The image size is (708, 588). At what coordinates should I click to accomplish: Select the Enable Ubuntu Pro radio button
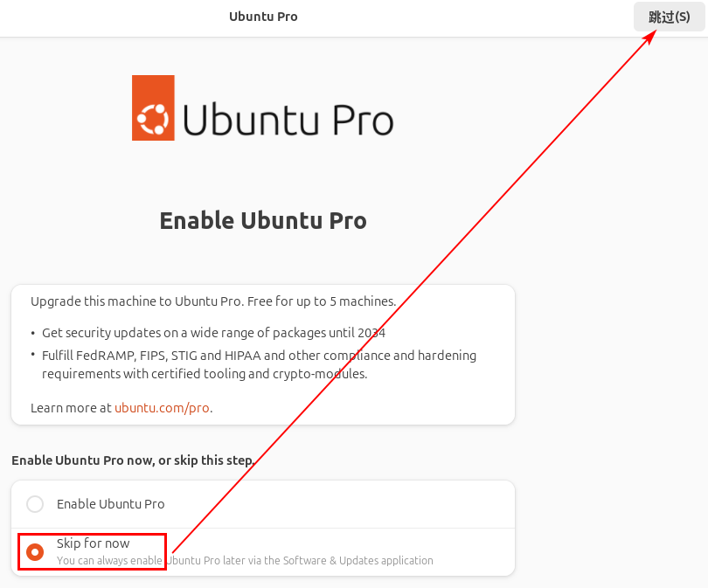pyautogui.click(x=35, y=504)
